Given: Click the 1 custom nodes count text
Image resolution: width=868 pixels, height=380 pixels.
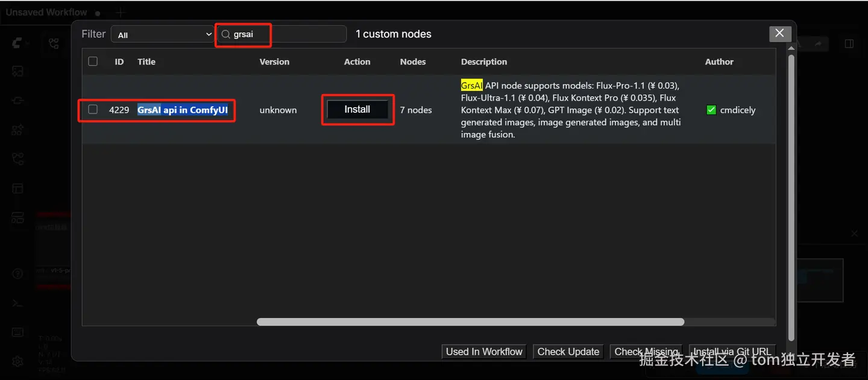Looking at the screenshot, I should pos(394,34).
